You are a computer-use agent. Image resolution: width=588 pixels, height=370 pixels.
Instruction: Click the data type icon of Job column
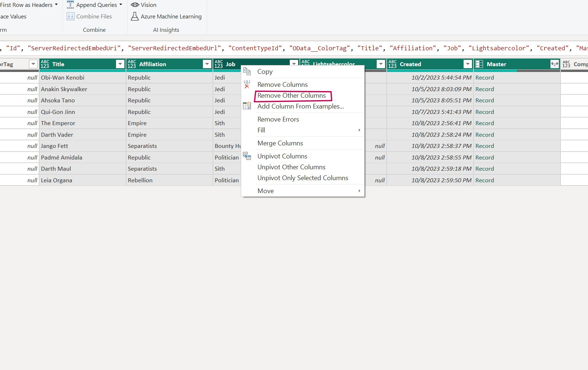click(219, 64)
